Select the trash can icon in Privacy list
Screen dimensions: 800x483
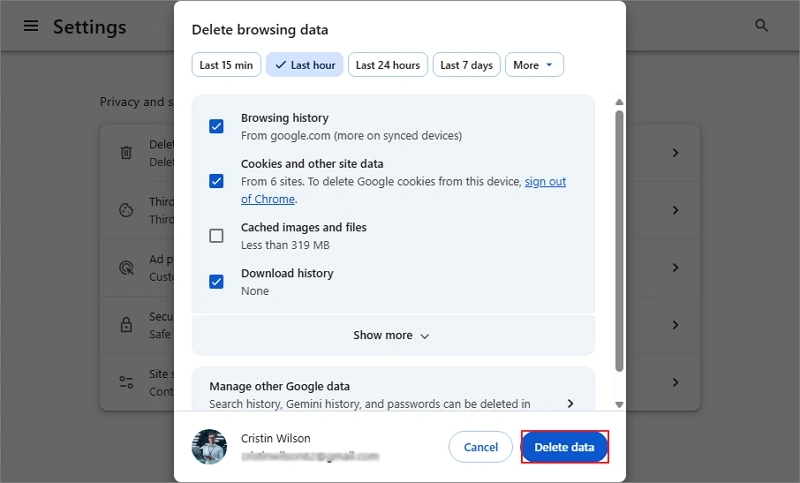point(126,152)
